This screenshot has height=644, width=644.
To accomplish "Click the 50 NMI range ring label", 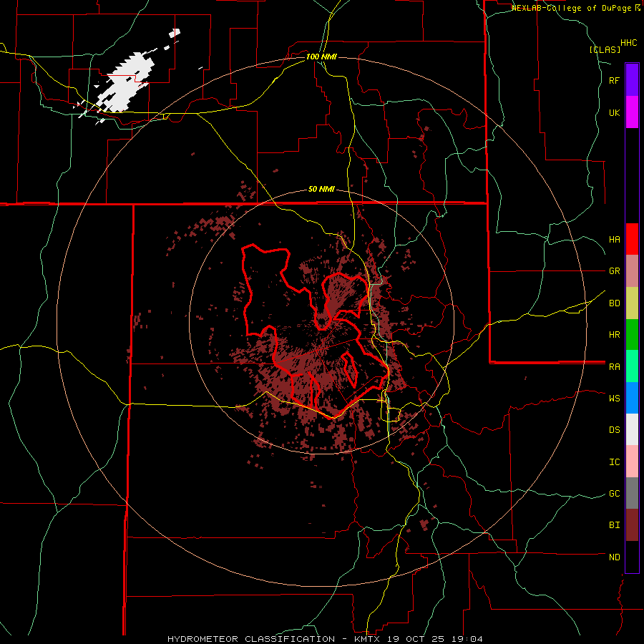I will pos(321,190).
